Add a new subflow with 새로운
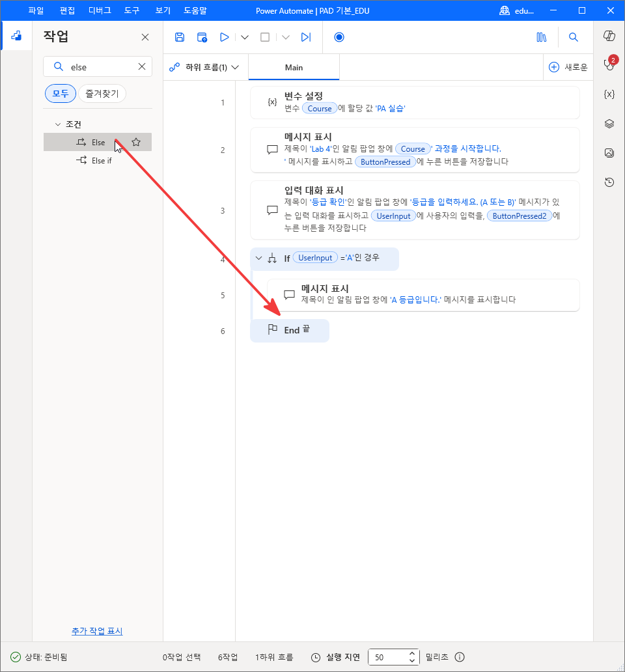Viewport: 625px width, 672px height. [x=568, y=67]
